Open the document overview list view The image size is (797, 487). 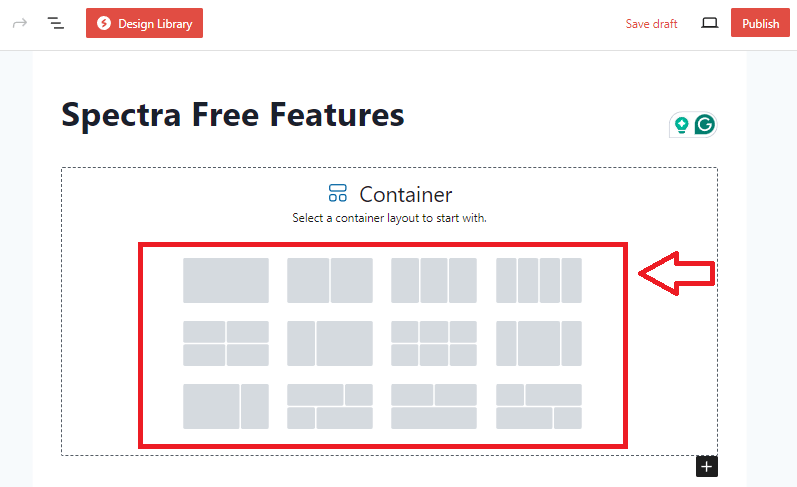click(56, 23)
